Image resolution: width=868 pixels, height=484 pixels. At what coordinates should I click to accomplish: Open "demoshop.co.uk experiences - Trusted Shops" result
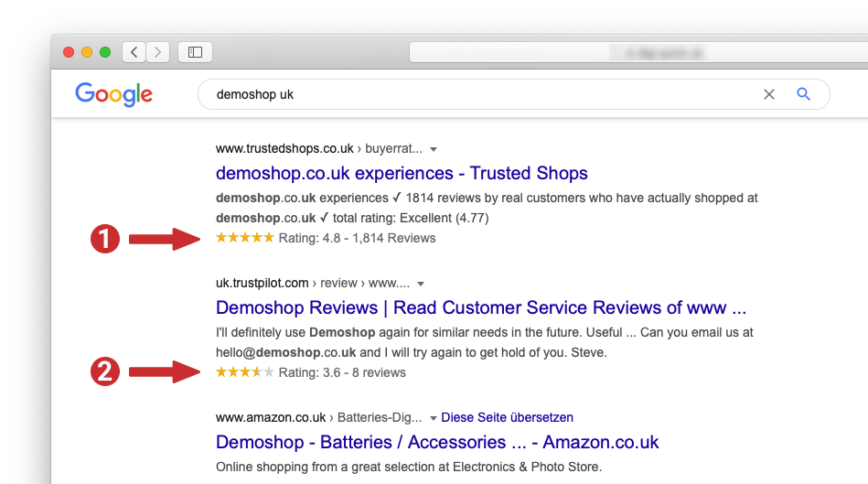(402, 173)
